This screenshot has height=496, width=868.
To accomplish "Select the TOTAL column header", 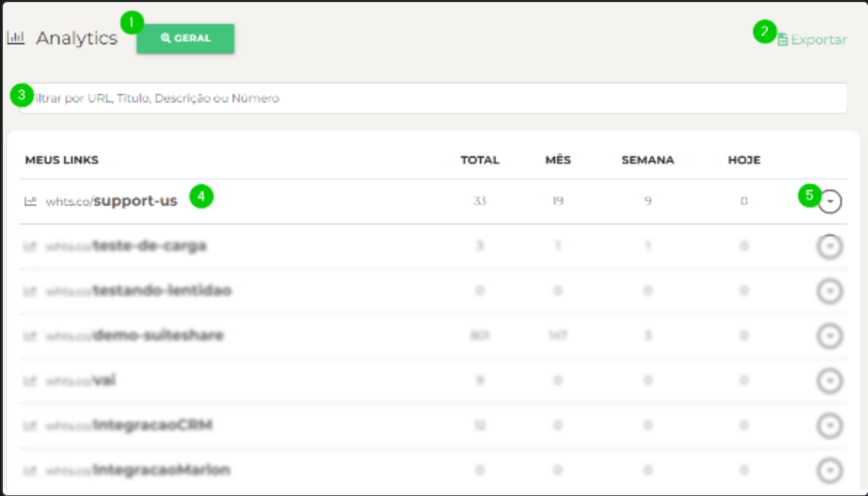I will click(480, 160).
